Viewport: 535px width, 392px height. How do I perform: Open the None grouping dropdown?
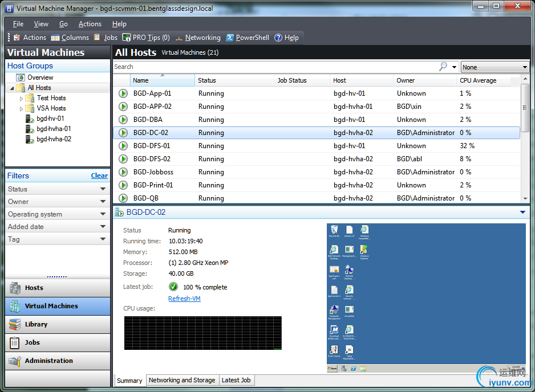point(495,67)
